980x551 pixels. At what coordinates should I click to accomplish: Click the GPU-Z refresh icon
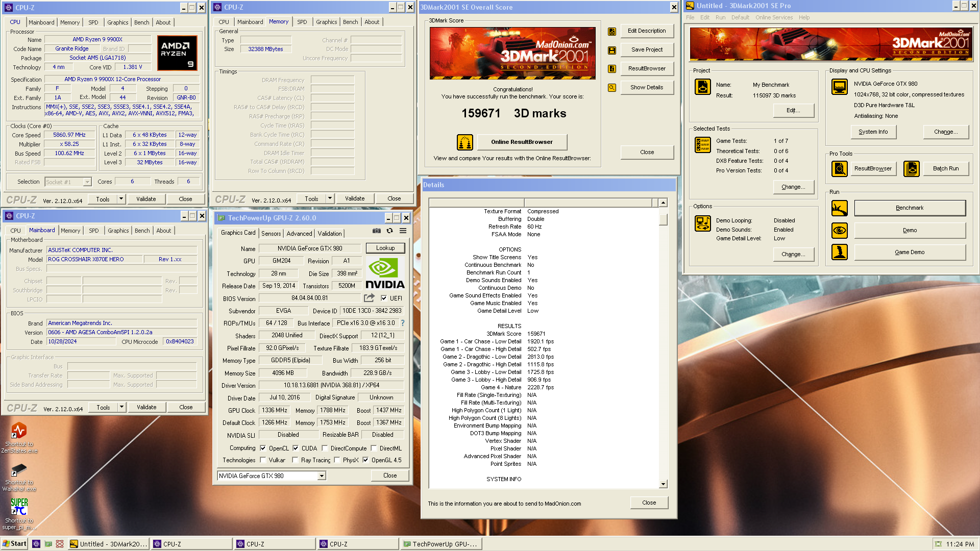click(x=389, y=231)
